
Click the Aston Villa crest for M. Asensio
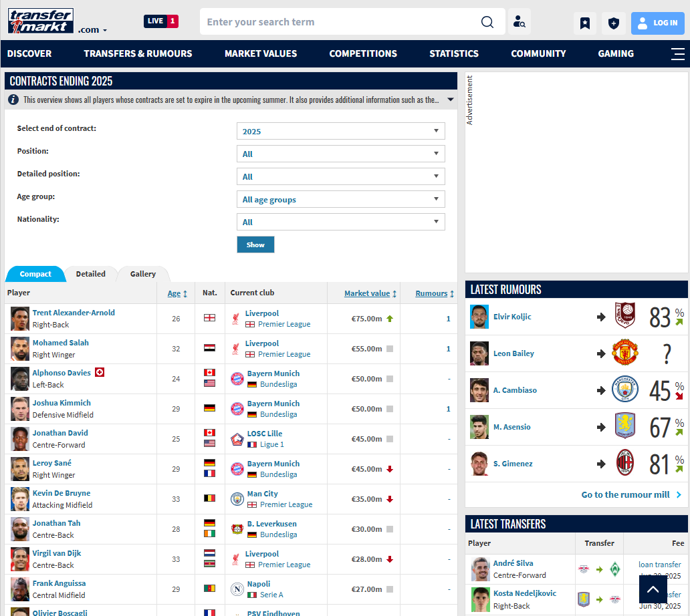[x=625, y=426]
